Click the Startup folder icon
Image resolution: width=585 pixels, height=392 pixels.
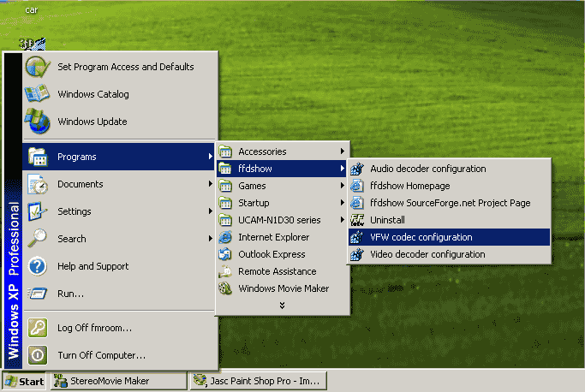pos(225,203)
